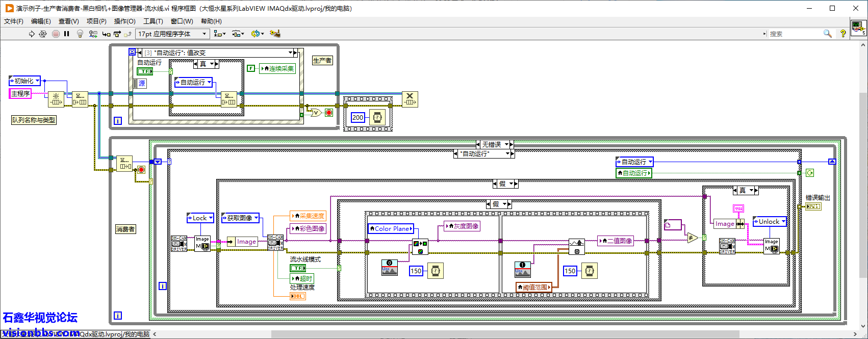Open the 文件(F) menu
868x339 pixels.
click(x=14, y=21)
